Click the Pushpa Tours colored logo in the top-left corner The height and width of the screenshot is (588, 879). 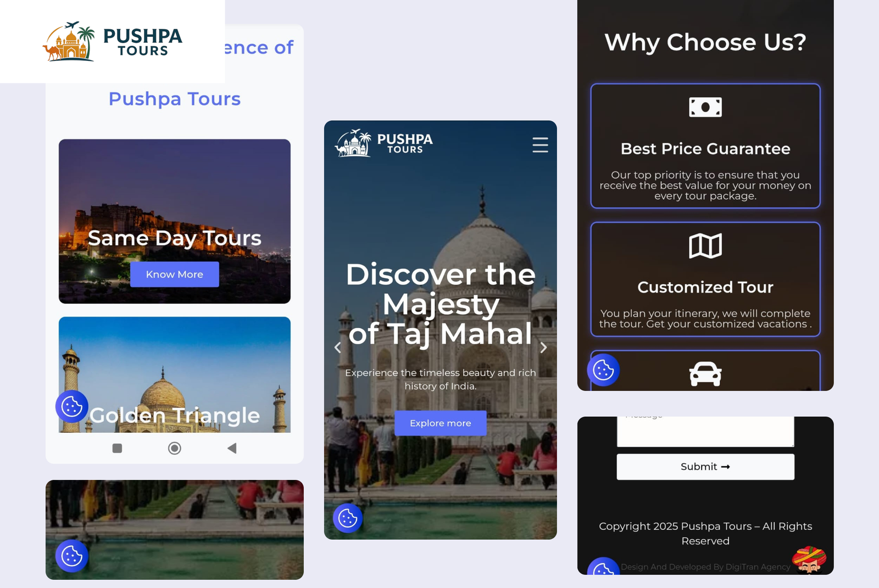pos(113,42)
